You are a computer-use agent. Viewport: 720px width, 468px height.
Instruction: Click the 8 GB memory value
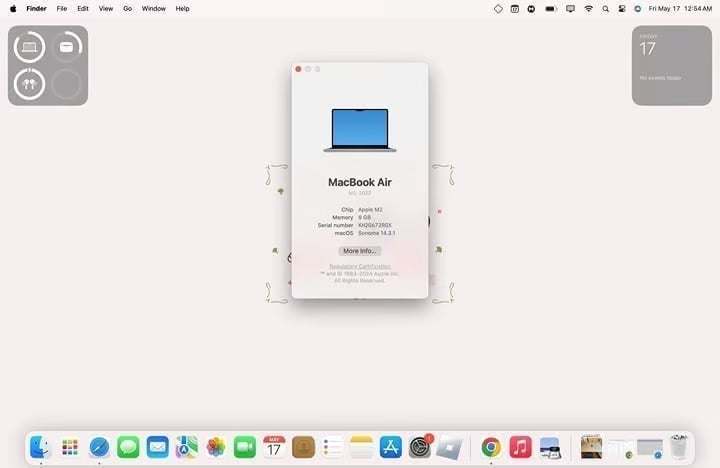point(364,217)
